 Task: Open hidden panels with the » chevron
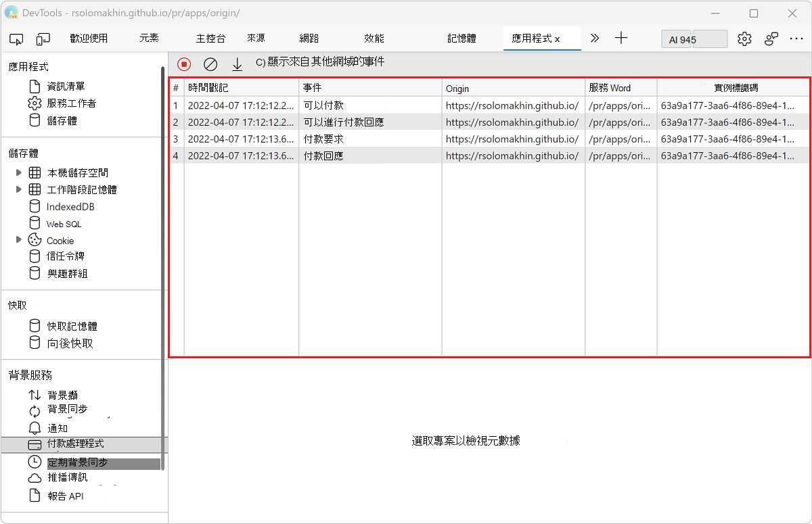coord(594,39)
